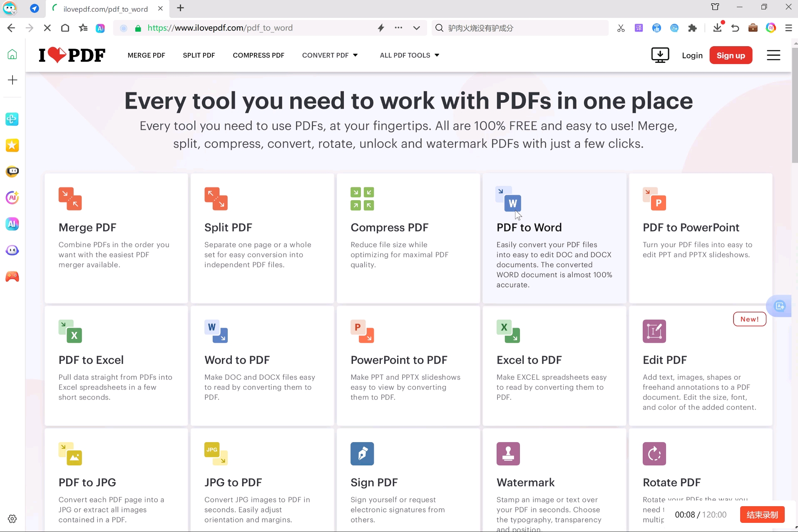Click the sidebar plus add button
This screenshot has height=532, width=798.
[12, 80]
